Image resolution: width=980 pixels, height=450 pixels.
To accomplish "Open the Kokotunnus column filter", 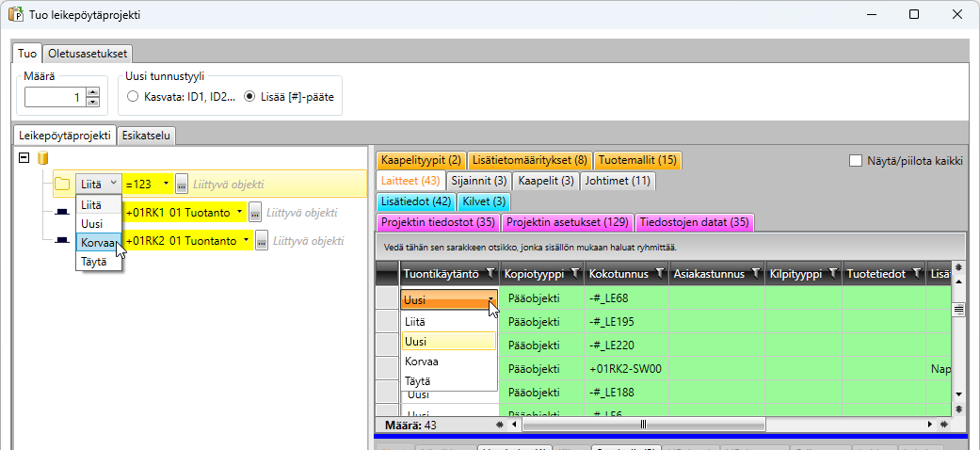I will [658, 274].
